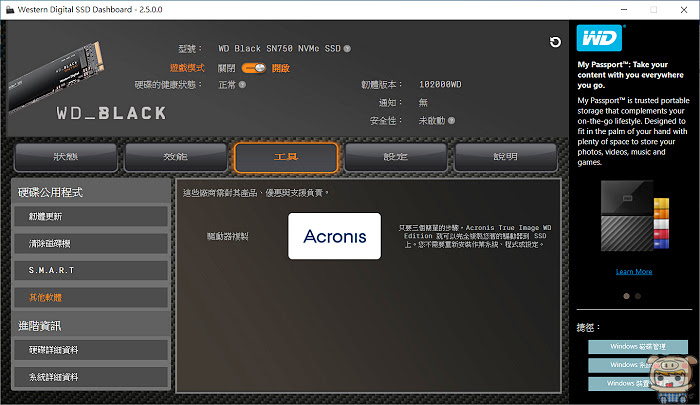Image resolution: width=700 pixels, height=405 pixels.
Task: Minimize the SSD Dashboard window
Action: click(x=624, y=9)
